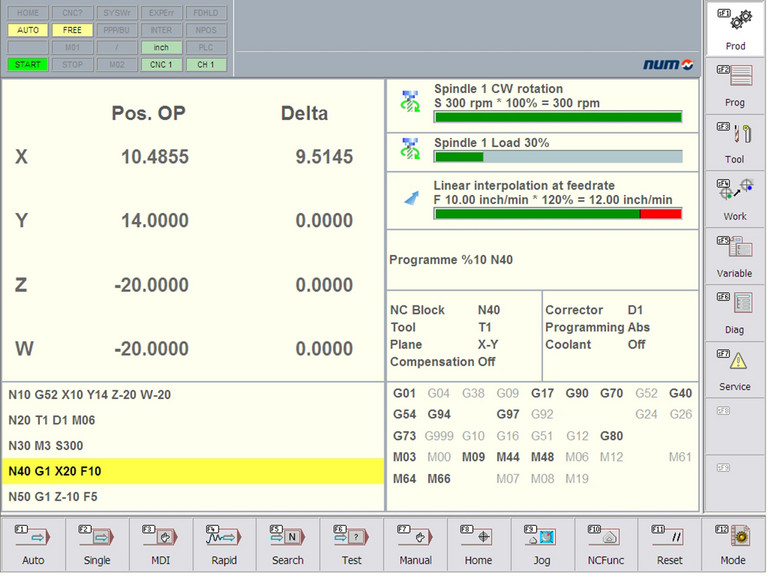Select Jog mode on the bottom bar
The height and width of the screenshot is (576, 768).
543,544
